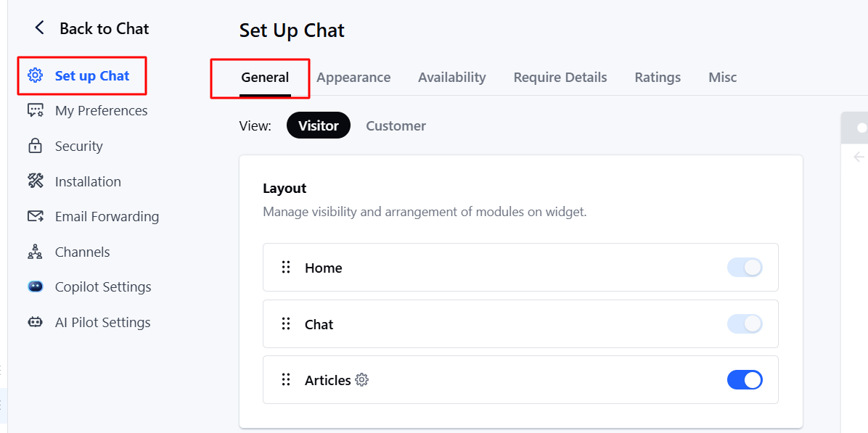This screenshot has width=868, height=433.
Task: Open Email Forwarding via the envelope icon
Action: (x=35, y=216)
